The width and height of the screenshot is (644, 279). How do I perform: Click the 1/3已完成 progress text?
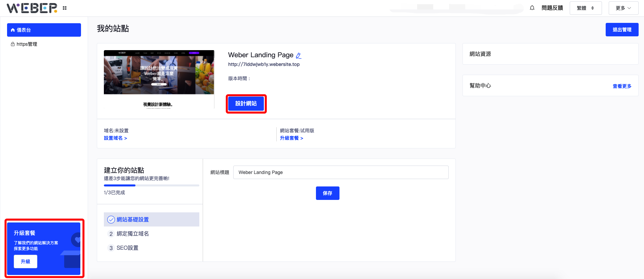coord(114,193)
